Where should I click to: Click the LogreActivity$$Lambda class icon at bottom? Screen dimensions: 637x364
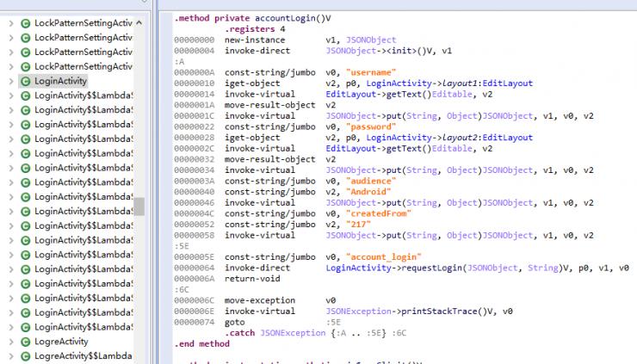click(24, 356)
